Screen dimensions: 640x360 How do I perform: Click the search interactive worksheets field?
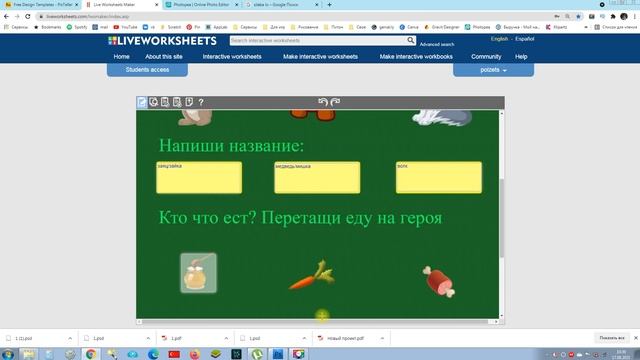(318, 40)
